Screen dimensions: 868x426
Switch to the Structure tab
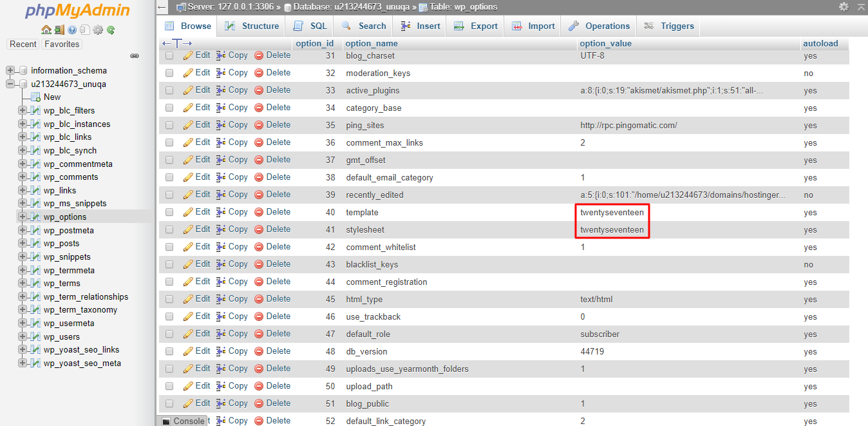coord(252,26)
